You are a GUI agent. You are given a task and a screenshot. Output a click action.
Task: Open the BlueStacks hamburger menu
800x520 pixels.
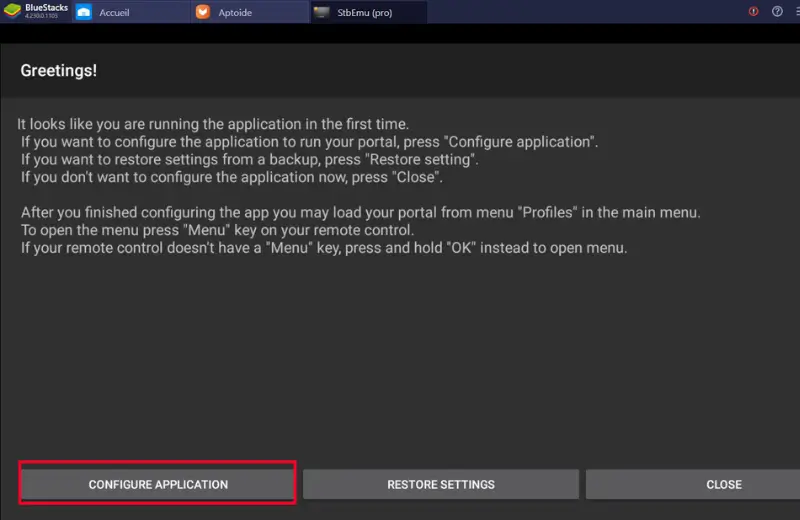(795, 11)
